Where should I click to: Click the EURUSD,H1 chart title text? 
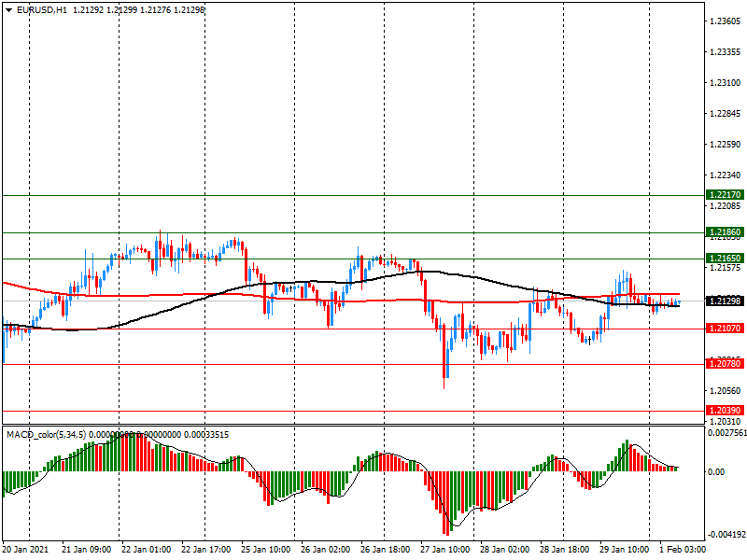click(x=42, y=9)
